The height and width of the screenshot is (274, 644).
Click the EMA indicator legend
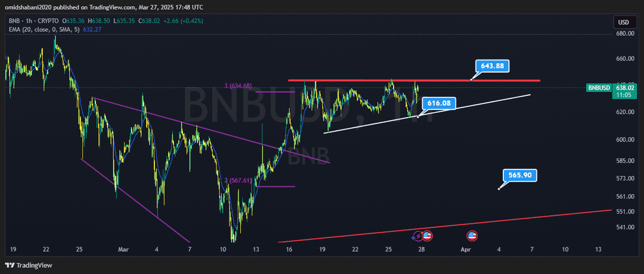45,29
